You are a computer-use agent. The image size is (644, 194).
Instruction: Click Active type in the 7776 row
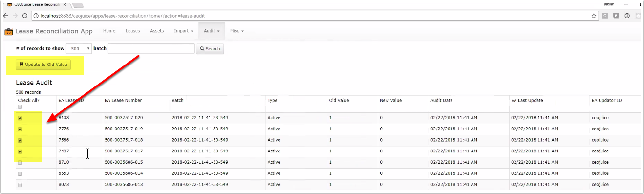[x=274, y=129]
